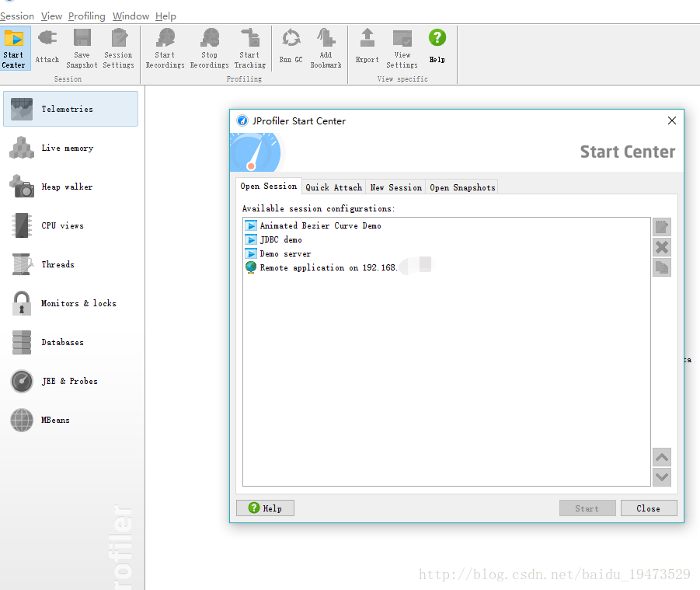700x590 pixels.
Task: Click the delete session X icon
Action: (x=662, y=247)
